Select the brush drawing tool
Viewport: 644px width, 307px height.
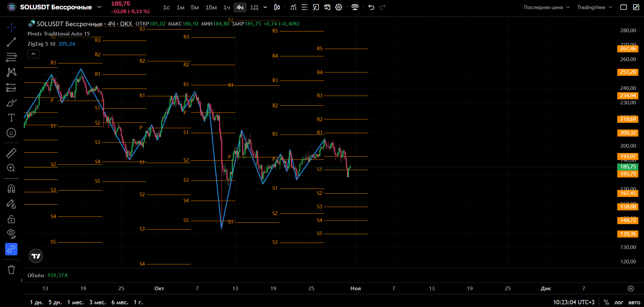tap(11, 103)
